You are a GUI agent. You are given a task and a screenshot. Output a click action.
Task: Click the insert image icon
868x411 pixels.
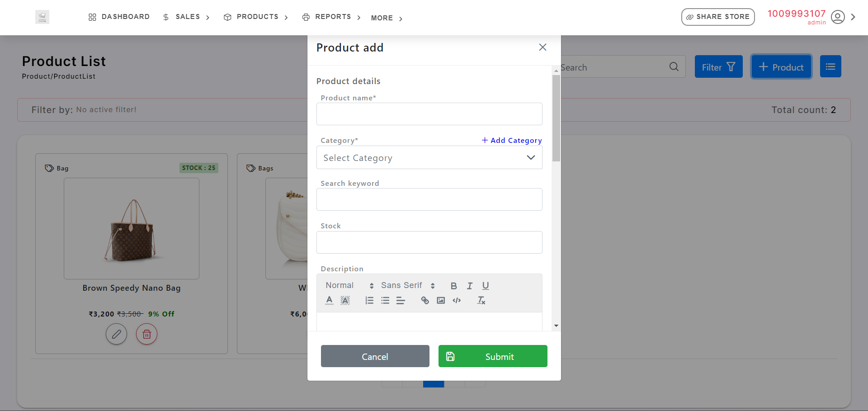click(x=441, y=301)
